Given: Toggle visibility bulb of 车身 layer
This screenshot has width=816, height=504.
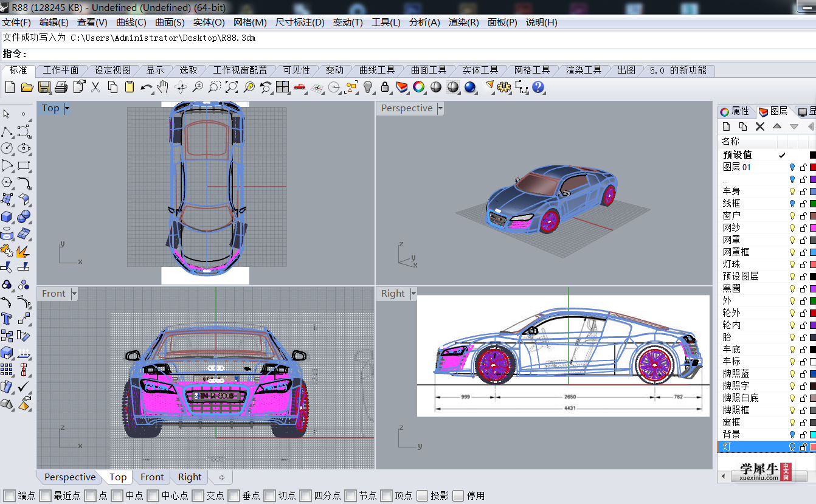Looking at the screenshot, I should pyautogui.click(x=792, y=192).
